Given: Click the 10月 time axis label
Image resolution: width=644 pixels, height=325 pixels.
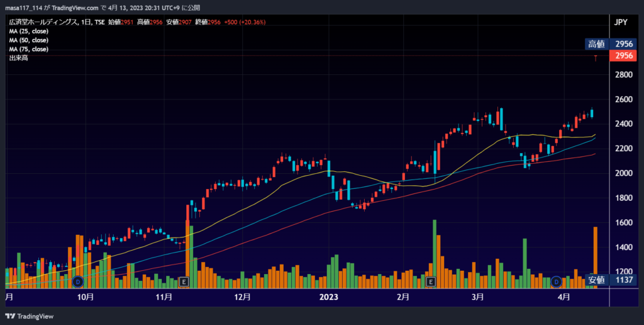Looking at the screenshot, I should click(86, 297).
